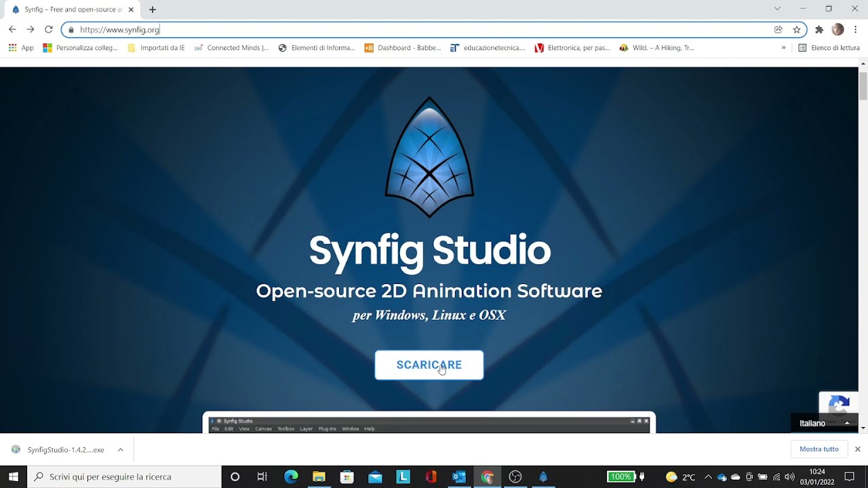Click the SCARICARE download button
The height and width of the screenshot is (488, 868).
coord(429,365)
